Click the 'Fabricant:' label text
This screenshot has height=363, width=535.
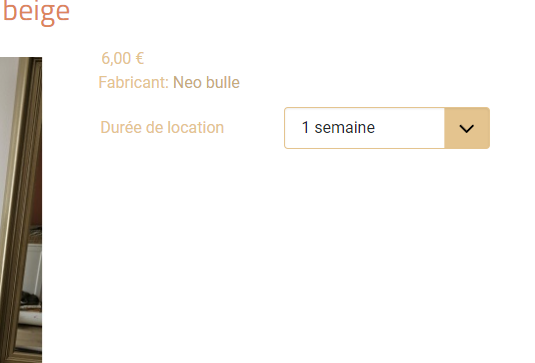133,83
